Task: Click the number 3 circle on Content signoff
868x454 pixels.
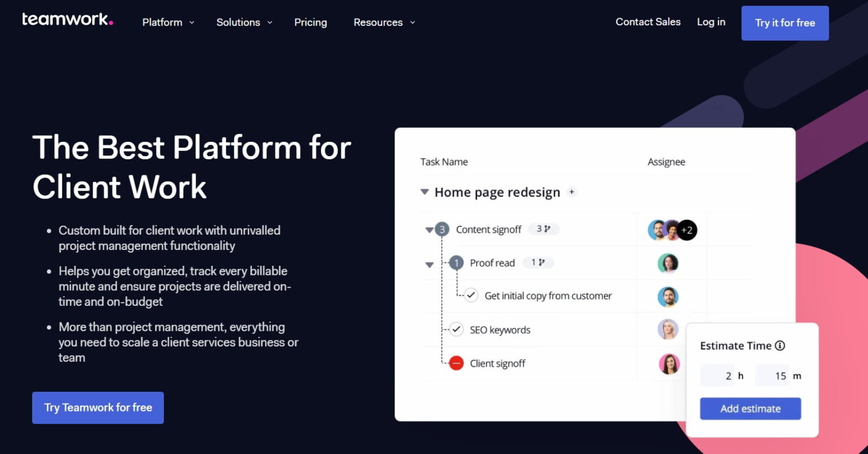Action: pos(442,230)
